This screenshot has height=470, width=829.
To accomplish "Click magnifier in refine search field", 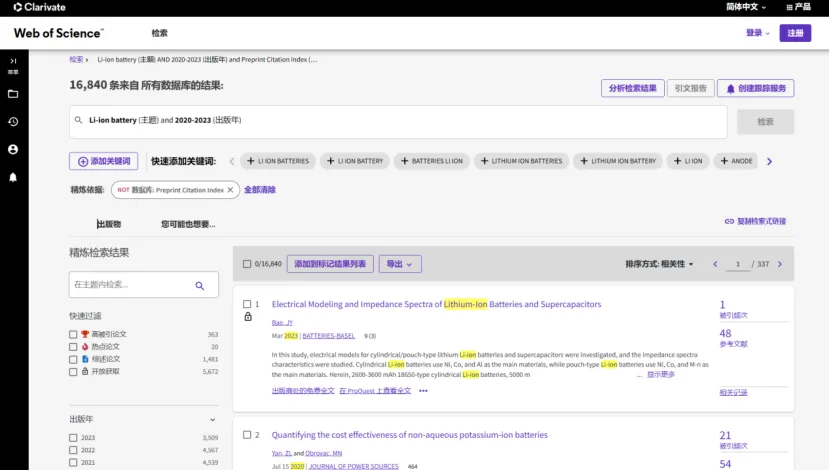I will (200, 285).
